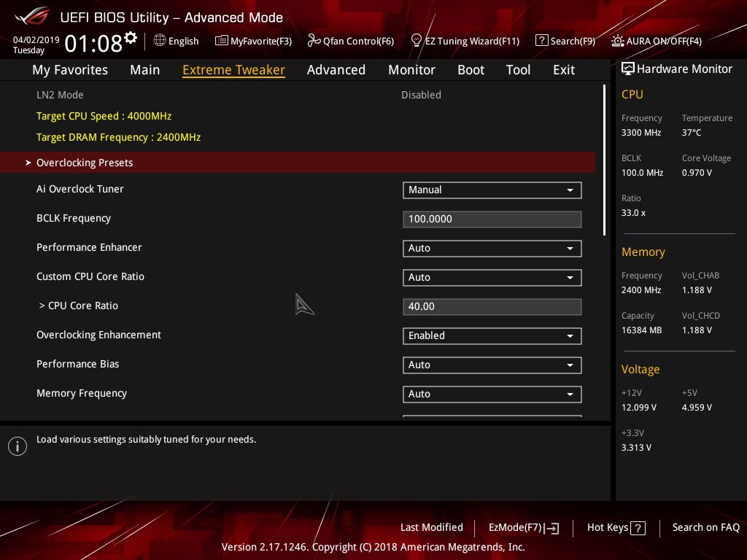This screenshot has height=560, width=747.
Task: Open the Ai Overclock Tuner dropdown
Action: pyautogui.click(x=492, y=190)
